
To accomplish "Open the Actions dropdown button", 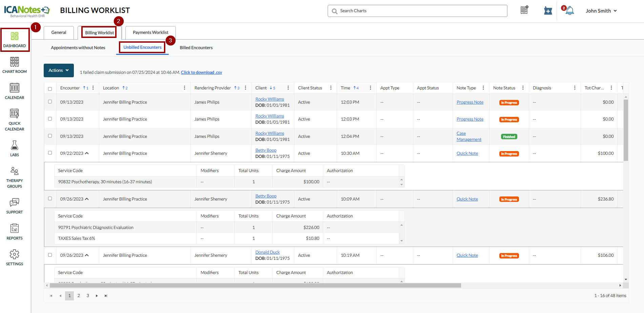I will pos(59,70).
